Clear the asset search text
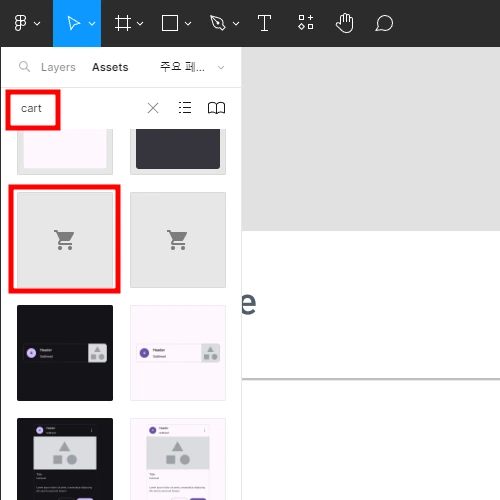The width and height of the screenshot is (500, 500). point(153,108)
